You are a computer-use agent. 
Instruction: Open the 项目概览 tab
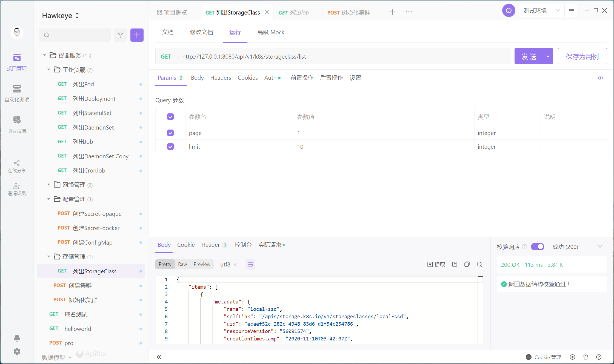pos(172,12)
